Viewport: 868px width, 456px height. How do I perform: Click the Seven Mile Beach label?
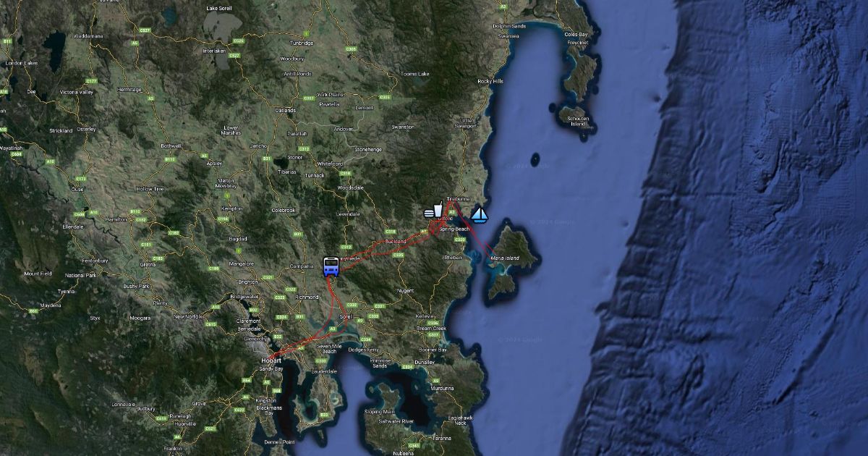[x=328, y=348]
